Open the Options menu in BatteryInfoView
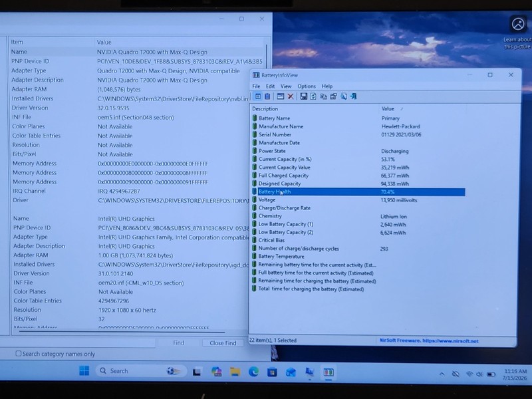 click(307, 86)
